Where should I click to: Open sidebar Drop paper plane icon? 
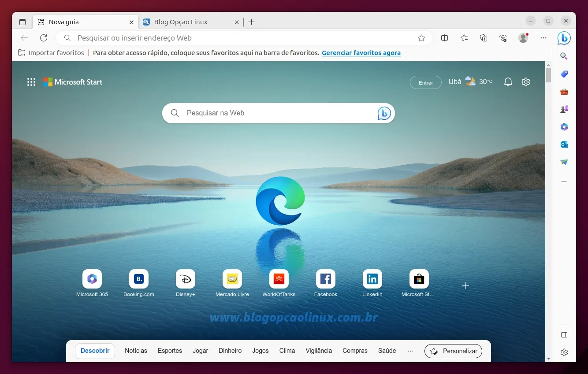tap(564, 162)
